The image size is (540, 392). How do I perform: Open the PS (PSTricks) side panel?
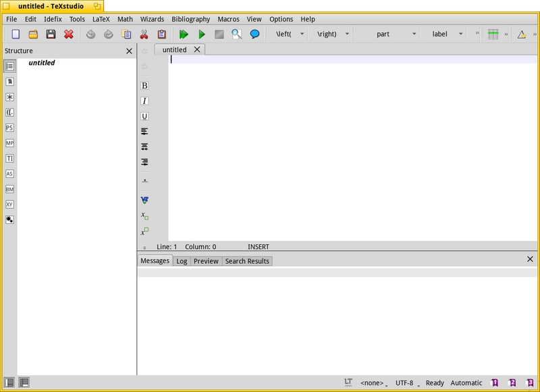(x=9, y=128)
